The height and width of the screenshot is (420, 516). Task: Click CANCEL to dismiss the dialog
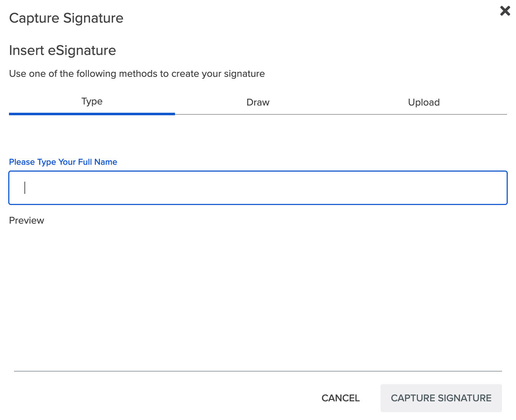pyautogui.click(x=340, y=398)
